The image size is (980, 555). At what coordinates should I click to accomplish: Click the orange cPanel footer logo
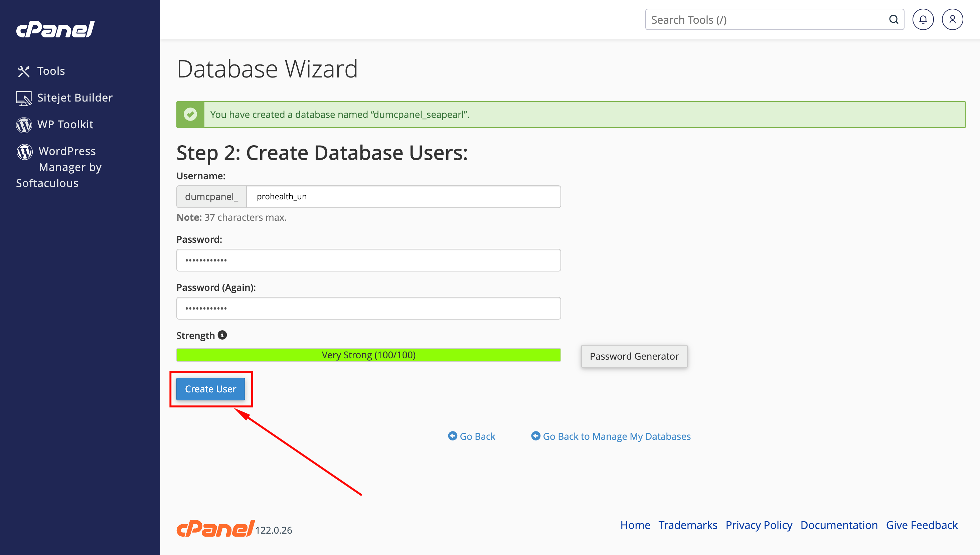(x=215, y=528)
